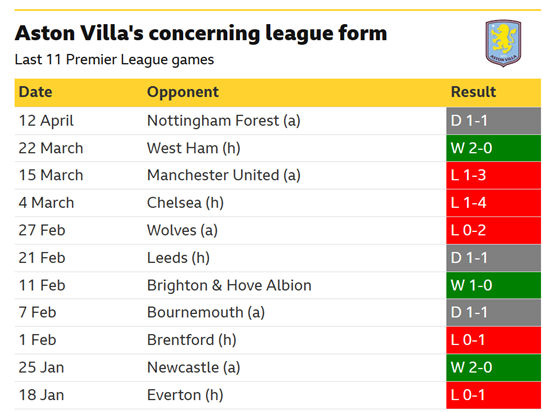Select the Everton (h) opponent cell
543x412 pixels.
point(185,395)
